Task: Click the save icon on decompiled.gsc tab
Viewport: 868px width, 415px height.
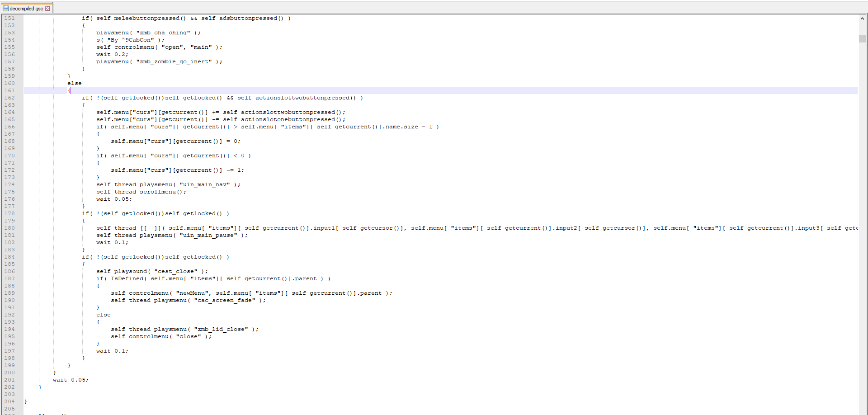Action: click(x=5, y=9)
